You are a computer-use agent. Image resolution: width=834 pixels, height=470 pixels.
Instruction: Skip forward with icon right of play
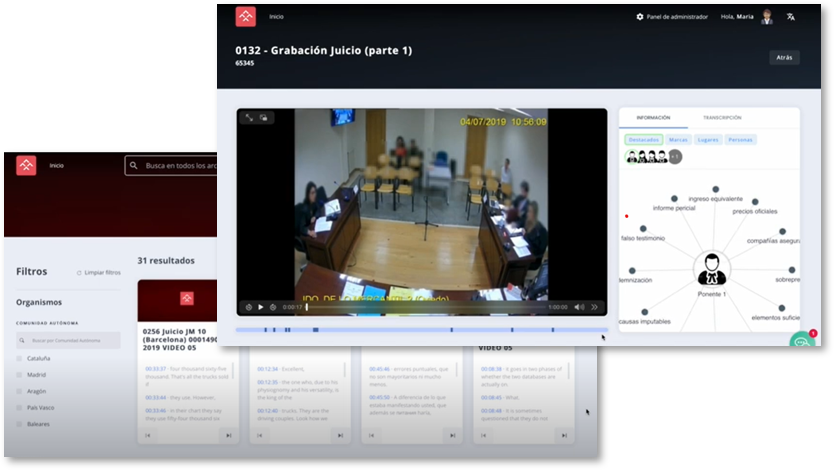pyautogui.click(x=273, y=307)
